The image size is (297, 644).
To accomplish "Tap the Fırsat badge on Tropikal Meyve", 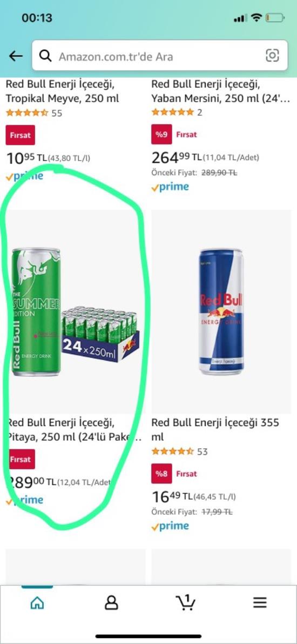I will pos(21,135).
